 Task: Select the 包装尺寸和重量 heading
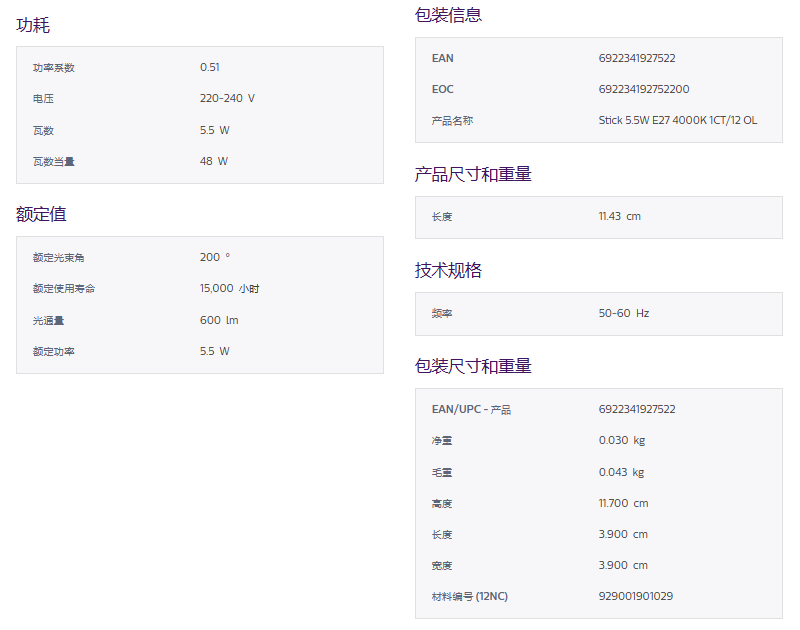click(473, 366)
